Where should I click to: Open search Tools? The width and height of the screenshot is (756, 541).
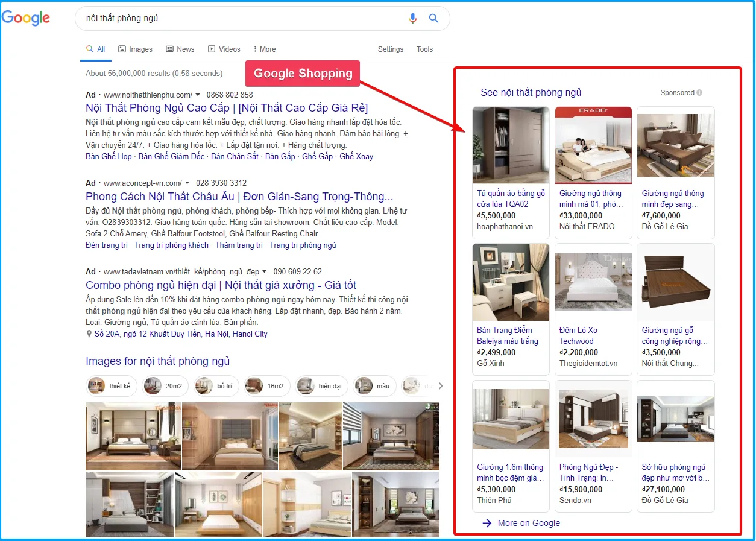424,49
